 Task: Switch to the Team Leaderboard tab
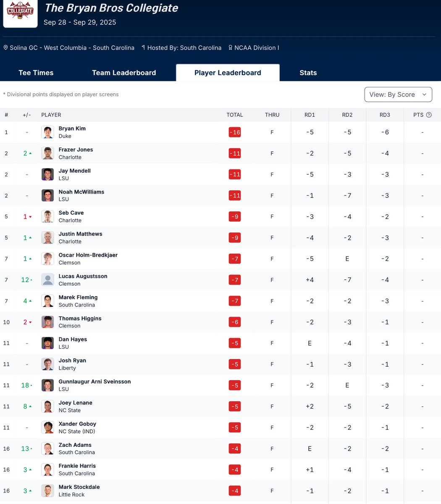click(x=124, y=73)
